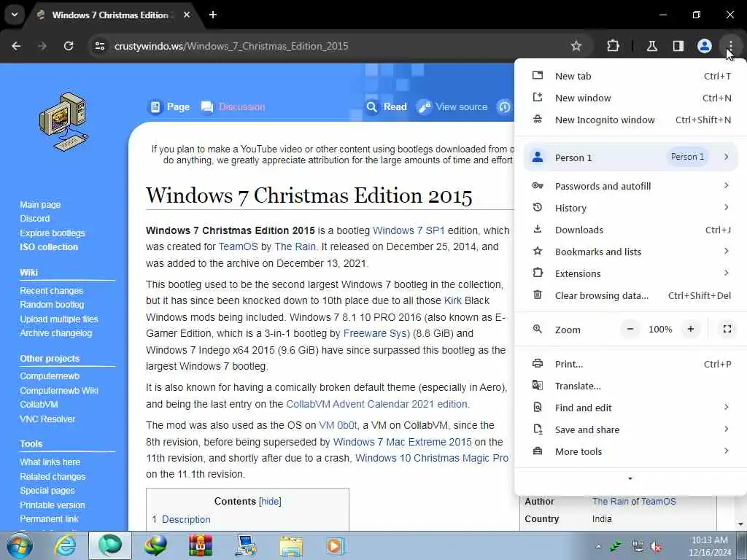747x560 pixels.
Task: Click the menu's bottom scroll-down arrow
Action: tap(630, 478)
